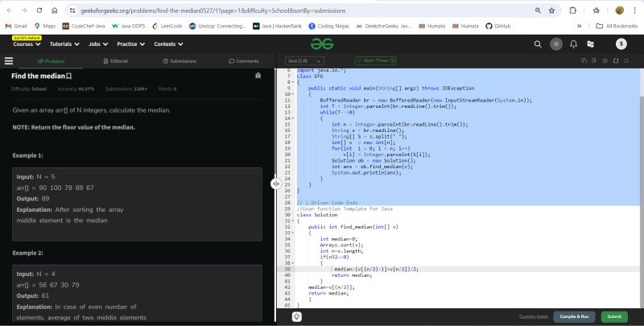Screen dimensions: 644x326
Task: Click the panel resize divider handle
Action: 275,184
